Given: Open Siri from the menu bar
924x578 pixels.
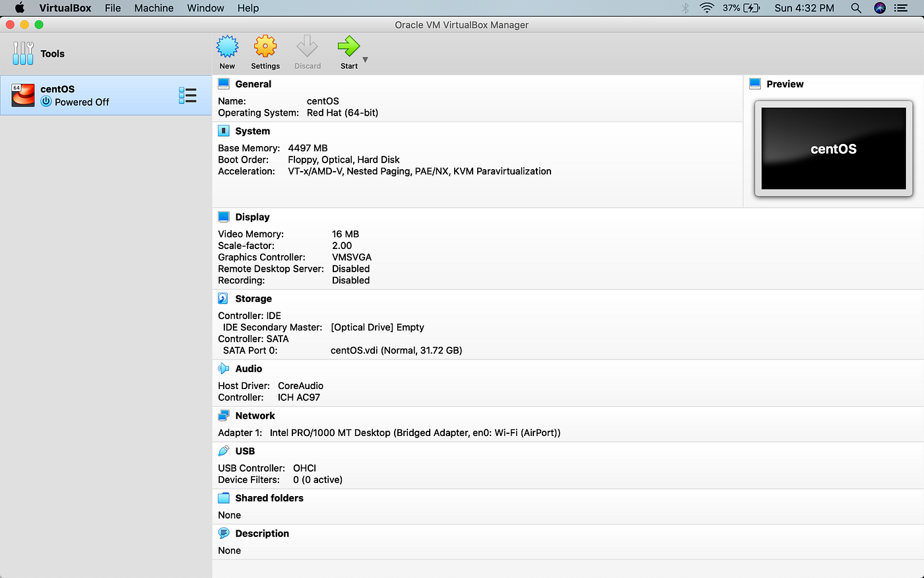Looking at the screenshot, I should point(880,8).
